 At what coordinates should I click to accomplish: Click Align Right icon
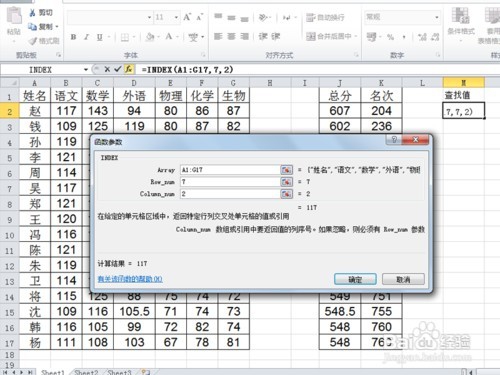pyautogui.click(x=245, y=36)
